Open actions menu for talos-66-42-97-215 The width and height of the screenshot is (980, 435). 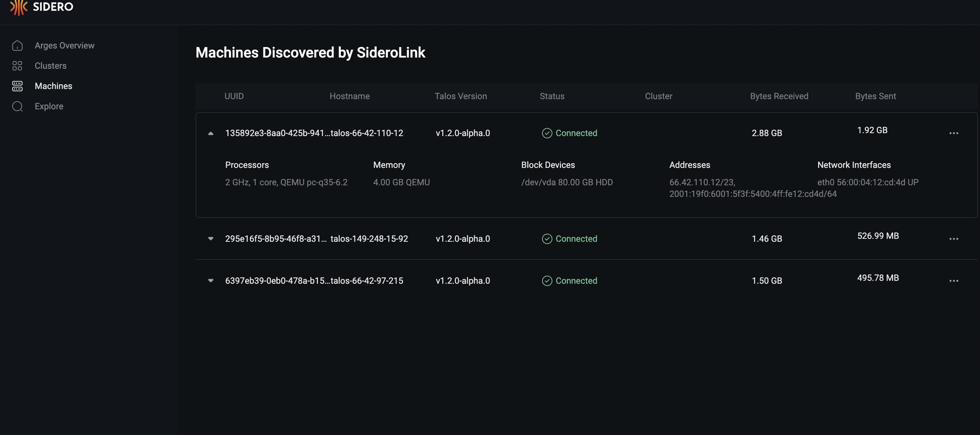[953, 280]
